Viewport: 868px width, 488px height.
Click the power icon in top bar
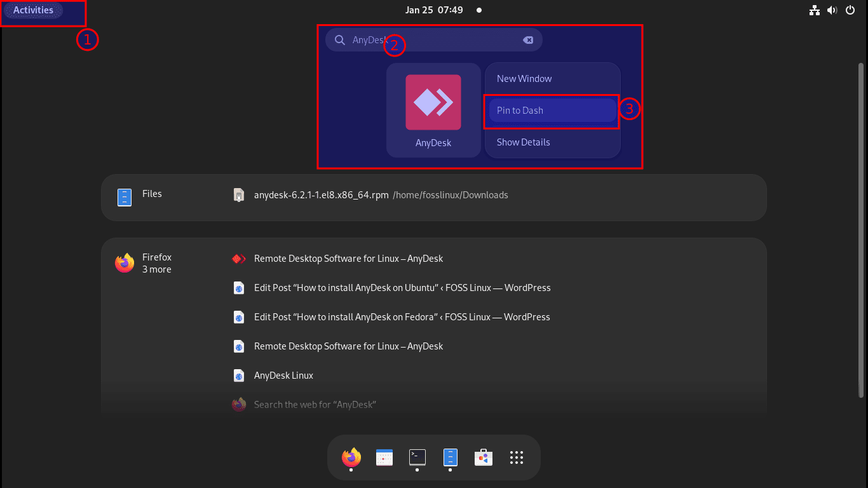(850, 10)
